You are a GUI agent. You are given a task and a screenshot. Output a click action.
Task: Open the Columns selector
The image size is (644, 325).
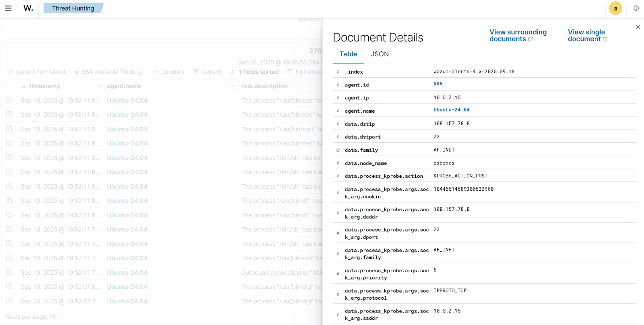click(x=168, y=72)
